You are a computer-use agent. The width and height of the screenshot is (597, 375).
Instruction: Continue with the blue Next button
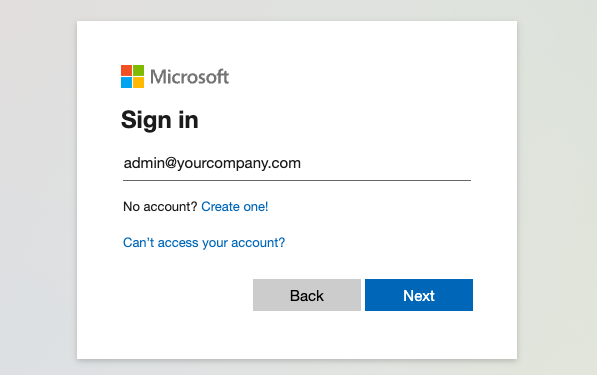(419, 295)
